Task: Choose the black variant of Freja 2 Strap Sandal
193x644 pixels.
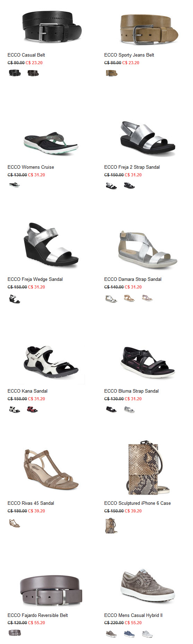Action: 129,186
